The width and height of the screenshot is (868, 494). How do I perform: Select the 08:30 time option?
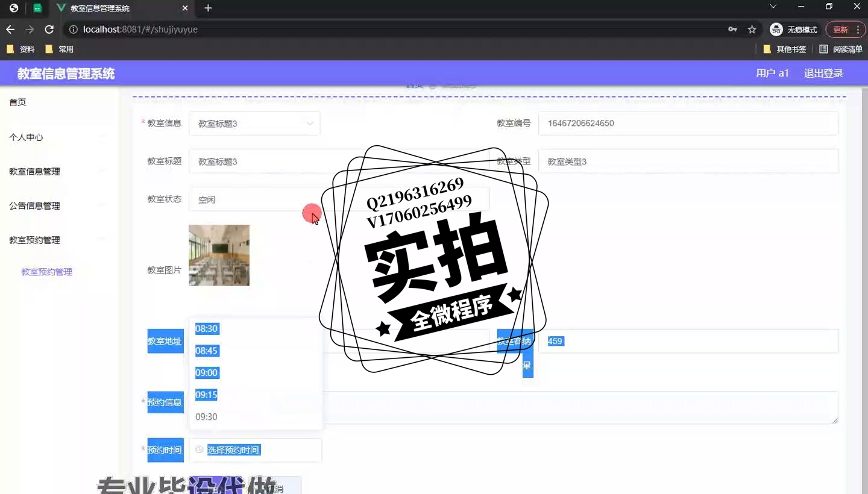click(x=256, y=329)
